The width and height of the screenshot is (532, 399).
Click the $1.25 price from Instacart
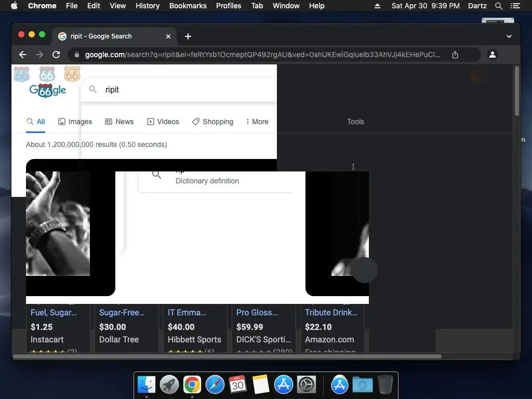coord(42,327)
